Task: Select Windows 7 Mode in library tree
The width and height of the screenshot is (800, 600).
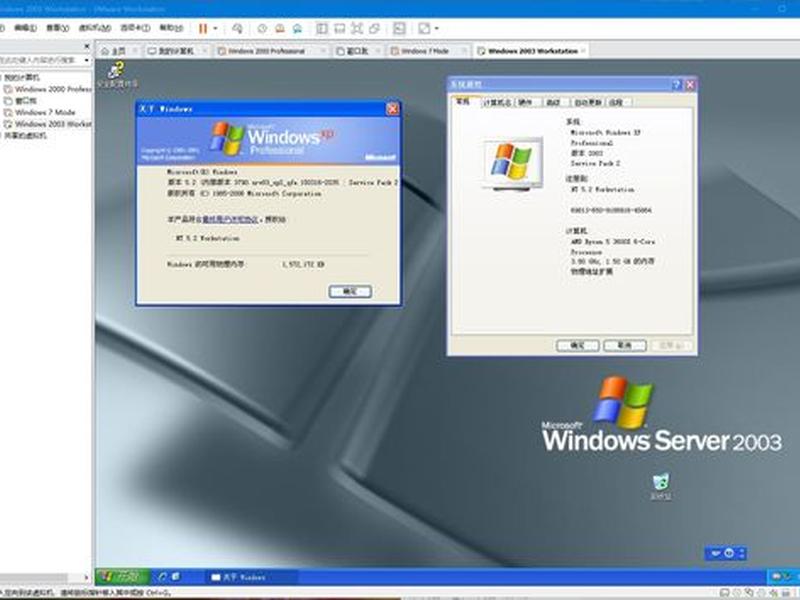Action: [x=40, y=112]
